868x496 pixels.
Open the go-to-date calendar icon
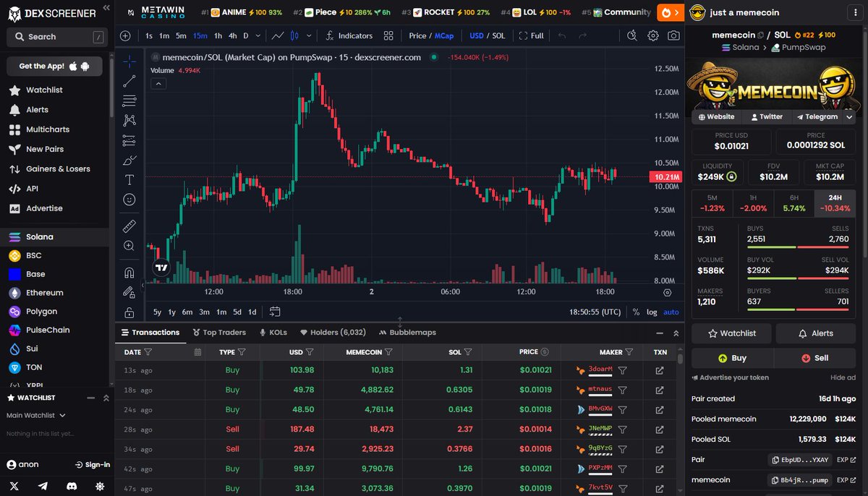coord(275,312)
